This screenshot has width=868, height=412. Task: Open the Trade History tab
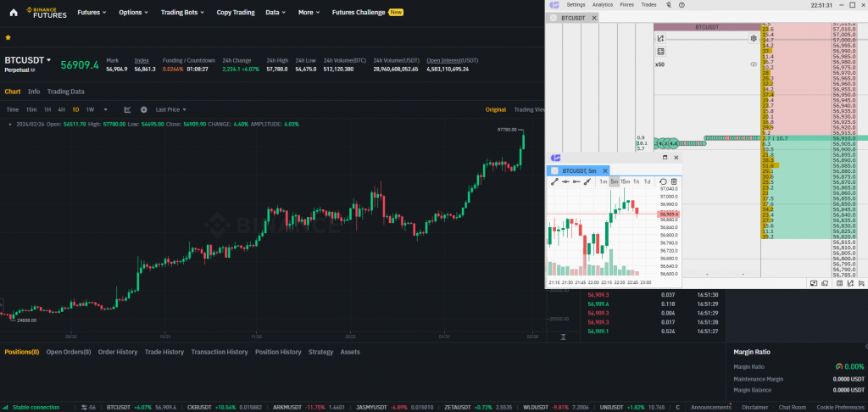[164, 352]
